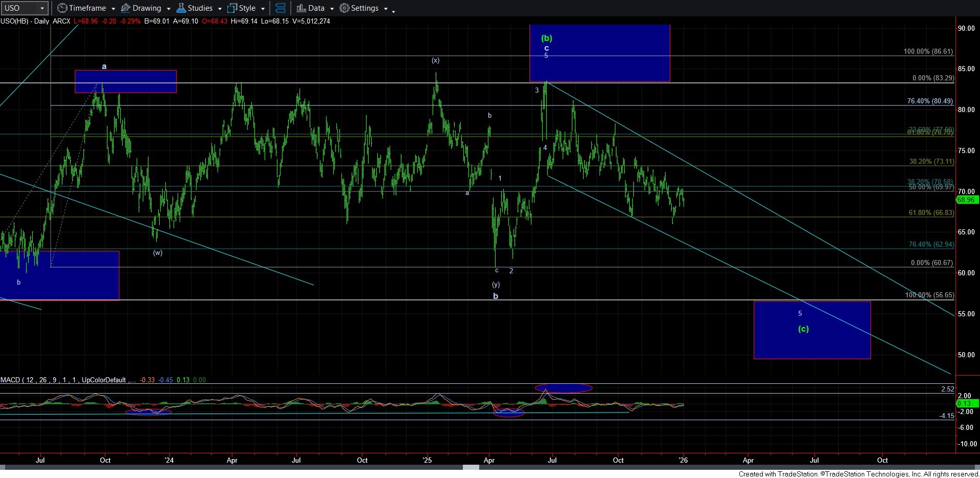
Task: Select the MACD study label
Action: [10, 380]
